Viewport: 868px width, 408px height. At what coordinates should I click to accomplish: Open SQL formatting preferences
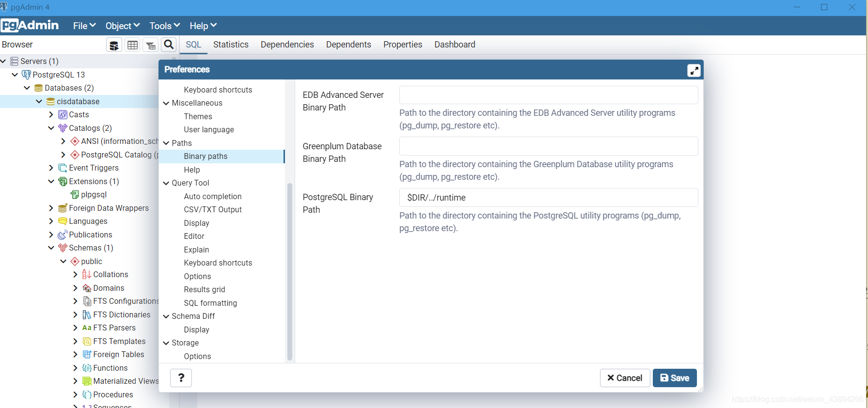tap(210, 303)
